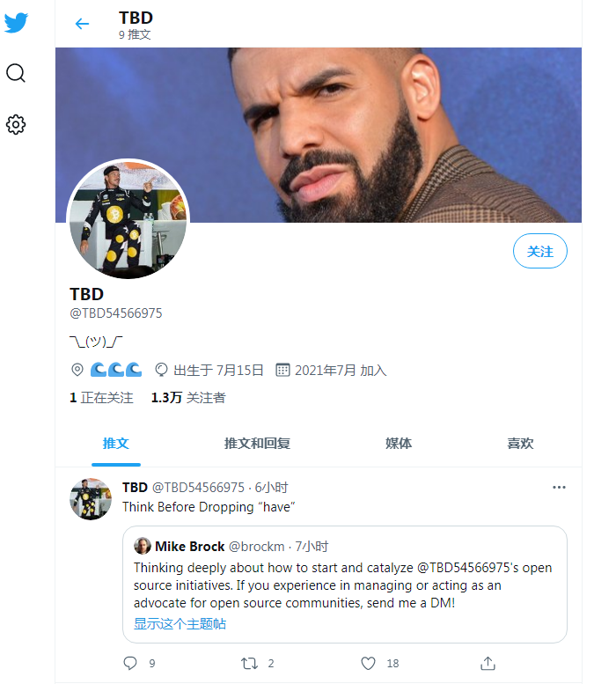
Task: Open the 喜欢 likes tab
Action: 520,444
